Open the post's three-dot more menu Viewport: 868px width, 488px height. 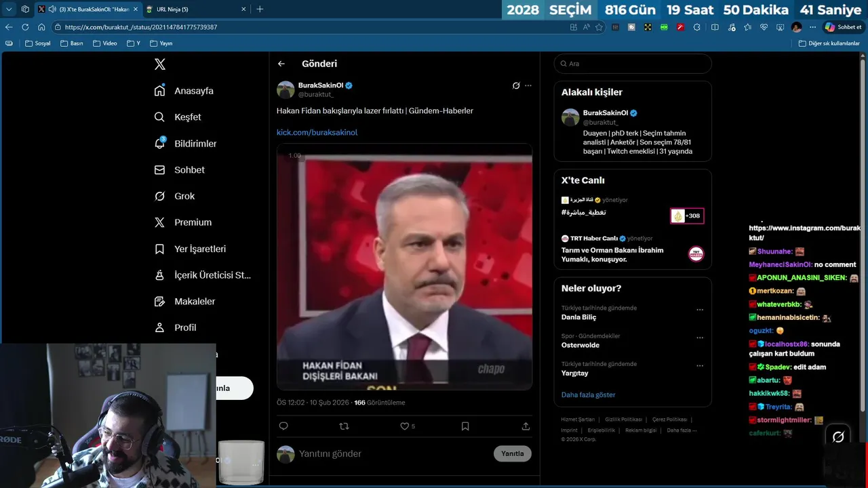[x=528, y=85]
